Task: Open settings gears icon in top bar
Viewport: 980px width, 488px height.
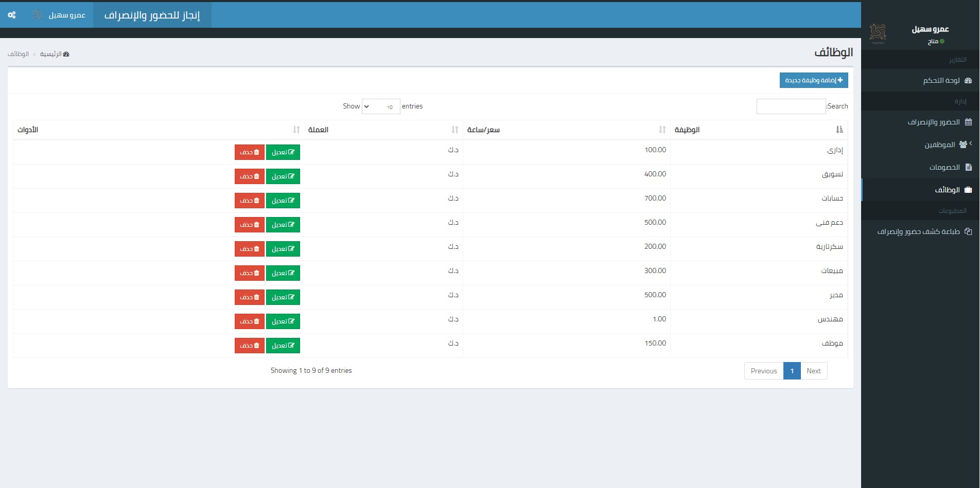Action: (12, 15)
